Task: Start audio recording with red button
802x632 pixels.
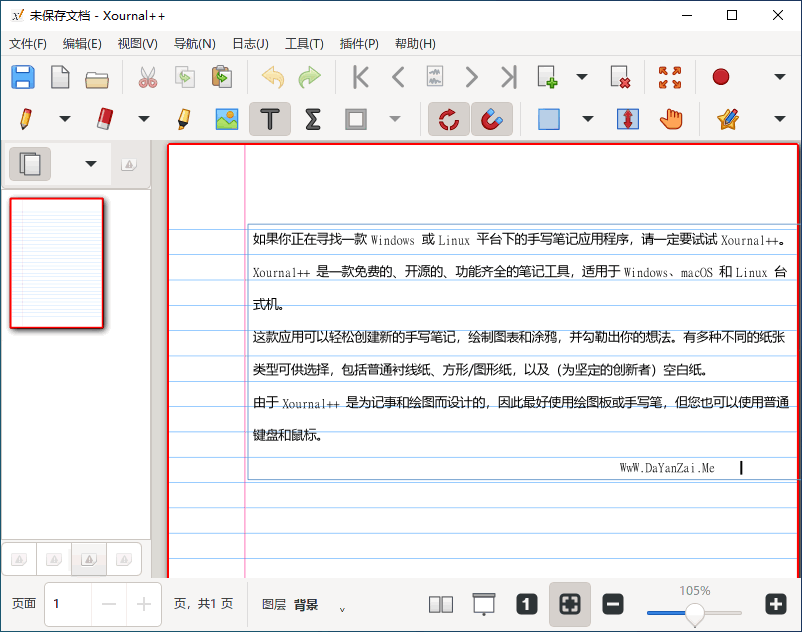Action: [721, 77]
